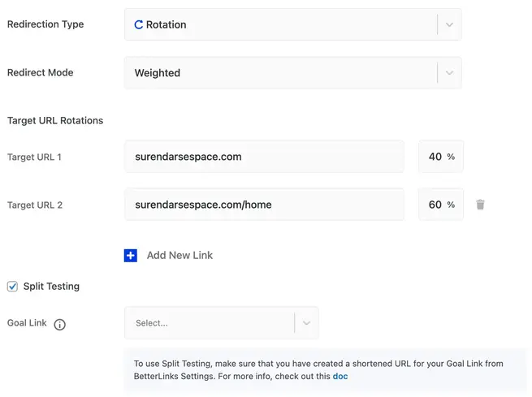Click the 60 percent weight field
The image size is (532, 397).
click(436, 205)
